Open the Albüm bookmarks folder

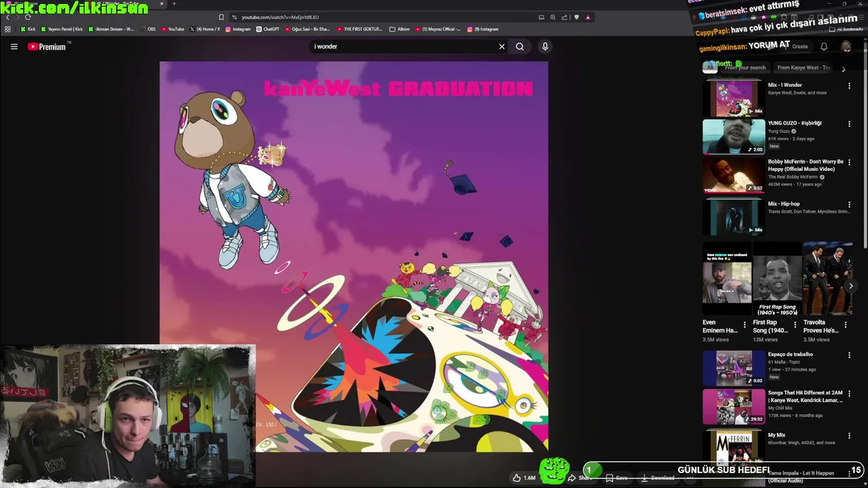tap(399, 29)
